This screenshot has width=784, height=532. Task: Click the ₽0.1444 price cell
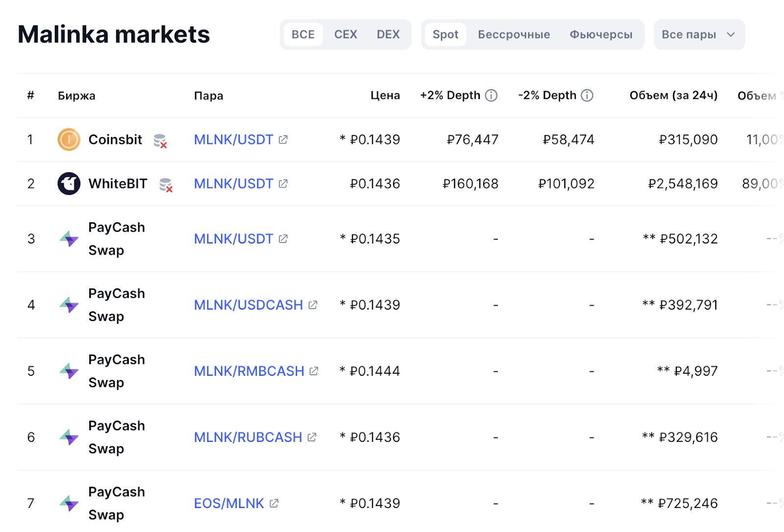(375, 371)
